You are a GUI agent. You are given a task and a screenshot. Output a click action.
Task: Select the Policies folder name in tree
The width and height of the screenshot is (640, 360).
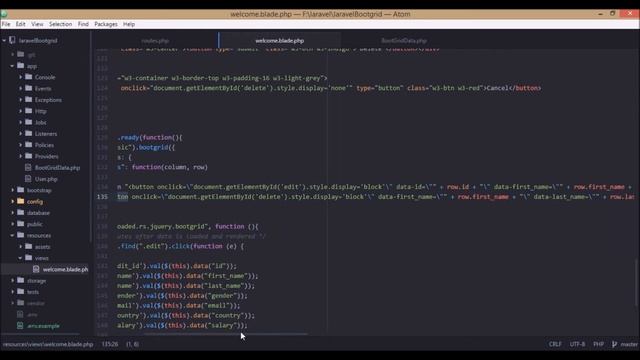44,145
